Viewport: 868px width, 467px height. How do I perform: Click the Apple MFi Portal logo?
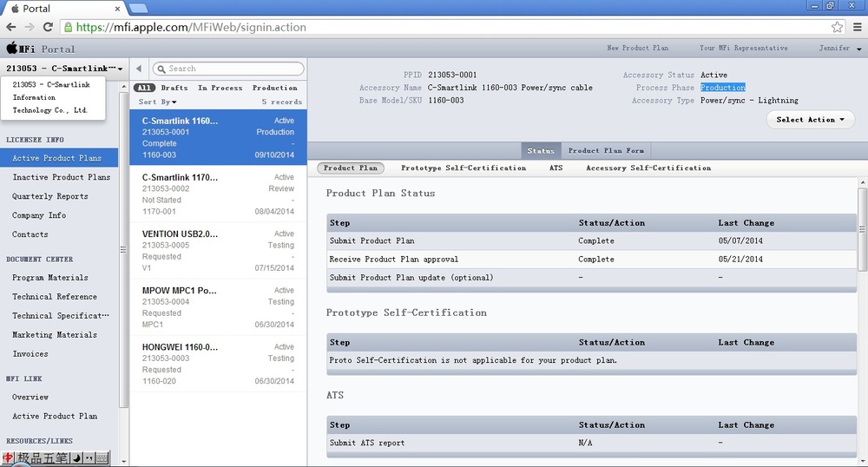(x=41, y=49)
